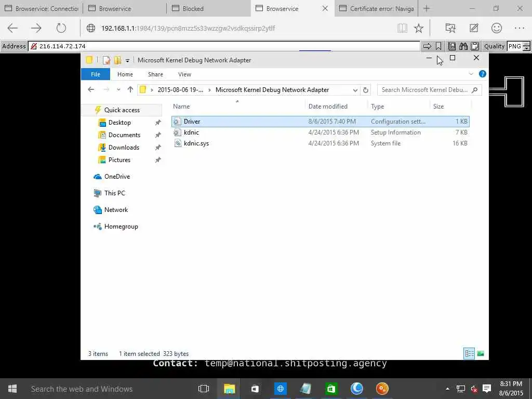The image size is (532, 399).
Task: Open a new Edge tab
Action: tap(427, 8)
